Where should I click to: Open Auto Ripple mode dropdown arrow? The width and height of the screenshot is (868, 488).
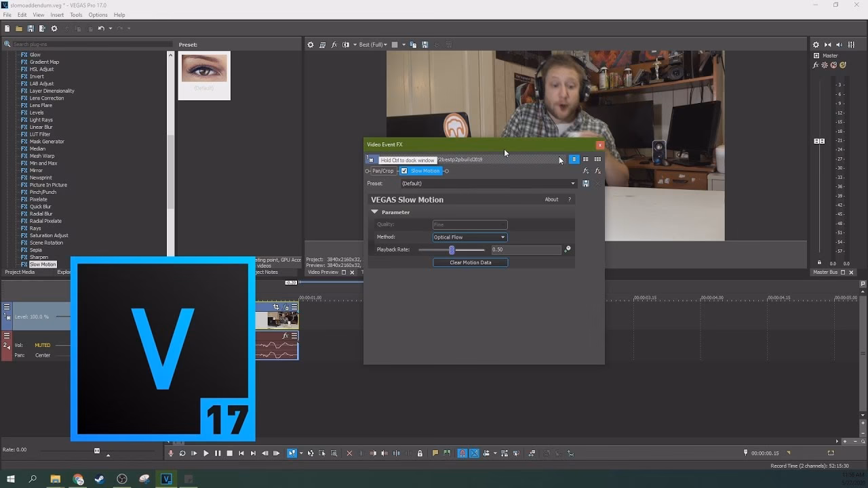[x=495, y=453]
